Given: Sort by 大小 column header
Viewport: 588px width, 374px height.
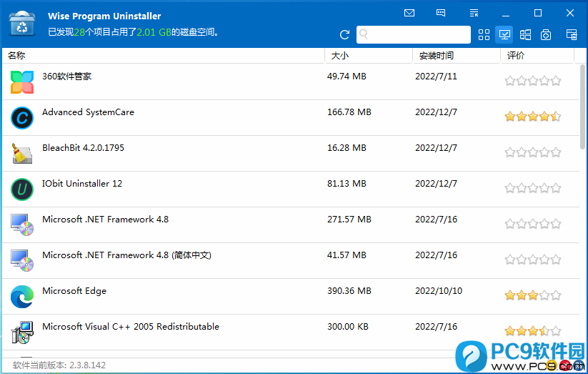Looking at the screenshot, I should pos(340,56).
